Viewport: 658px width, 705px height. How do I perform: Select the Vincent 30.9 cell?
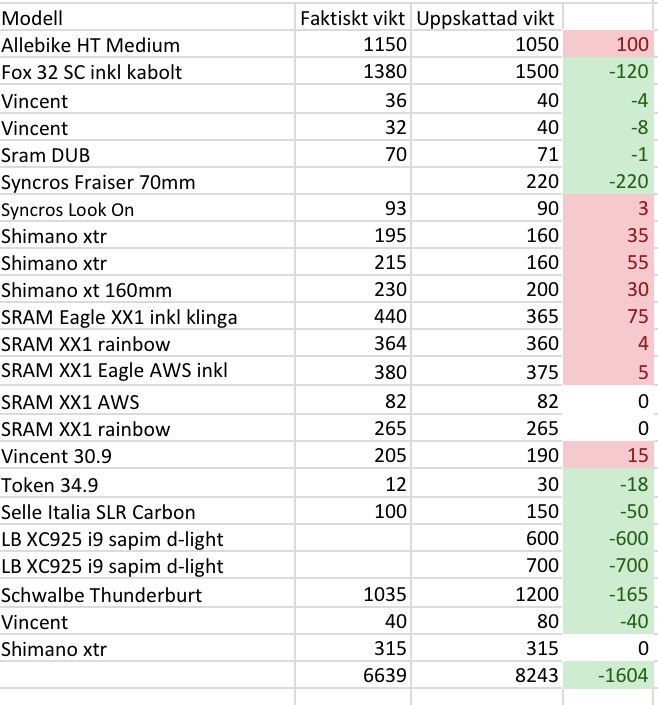pyautogui.click(x=147, y=455)
